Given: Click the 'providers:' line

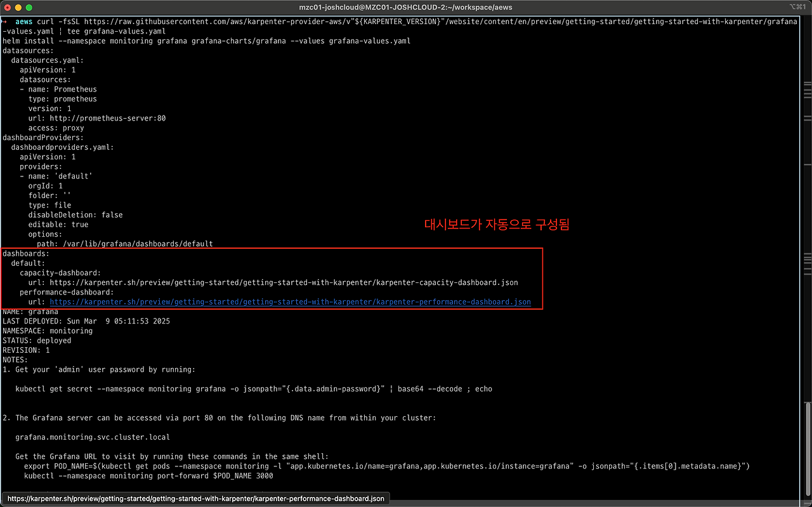Looking at the screenshot, I should coord(41,166).
